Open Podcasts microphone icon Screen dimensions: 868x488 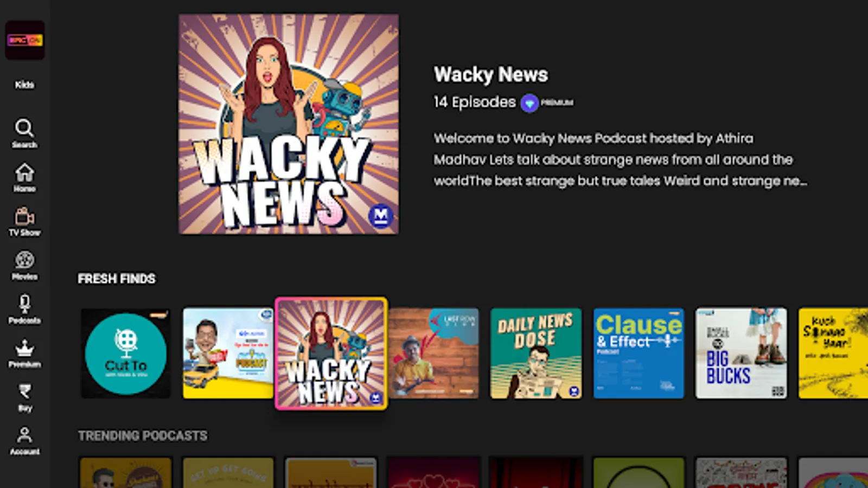24,304
